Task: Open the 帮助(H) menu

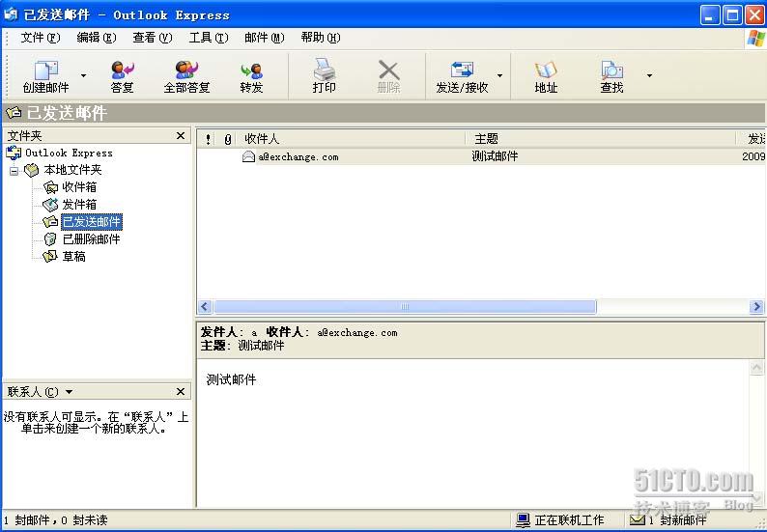Action: [321, 38]
